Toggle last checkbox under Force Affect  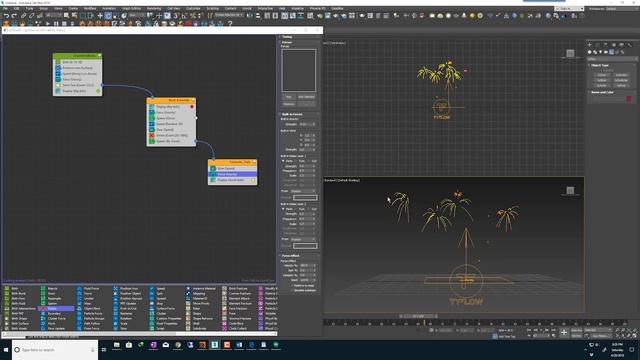tap(292, 290)
